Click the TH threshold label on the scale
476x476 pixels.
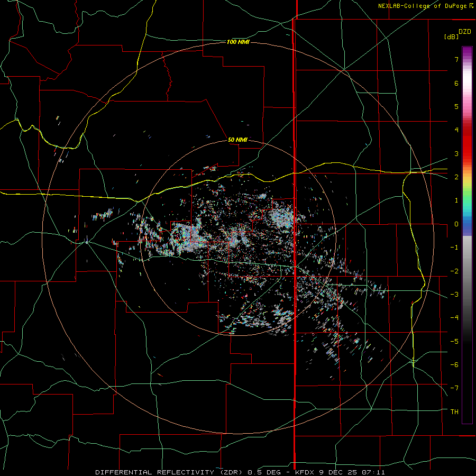[x=454, y=412]
